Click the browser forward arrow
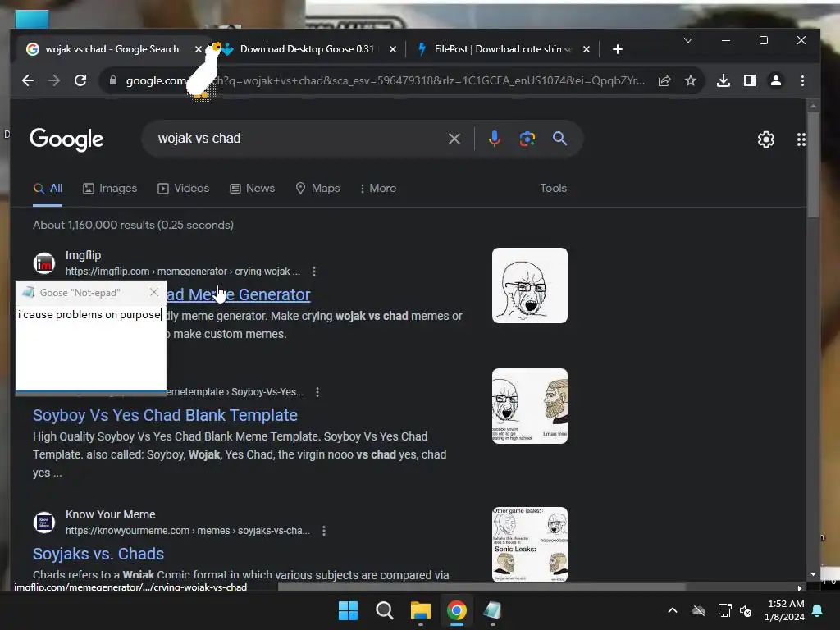 tap(53, 80)
